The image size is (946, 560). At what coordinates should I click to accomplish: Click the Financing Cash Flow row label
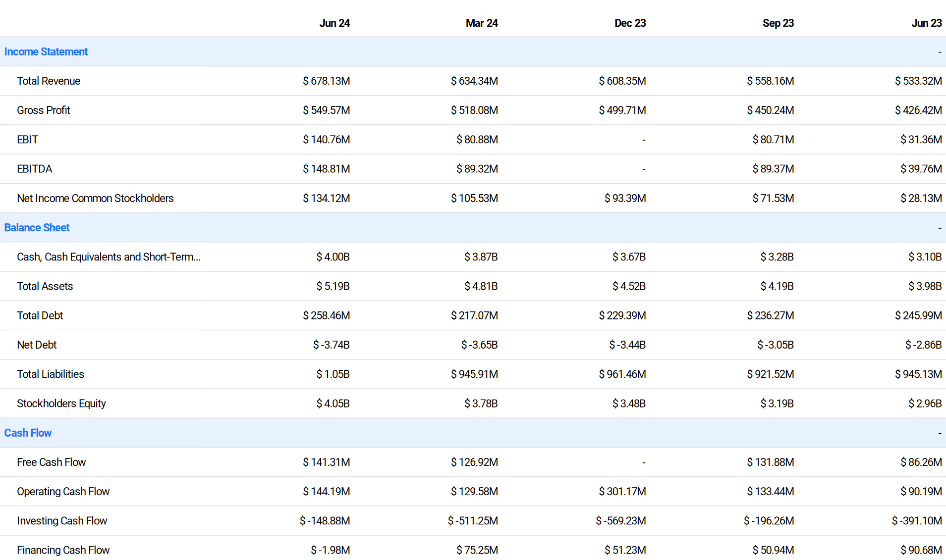pyautogui.click(x=63, y=550)
